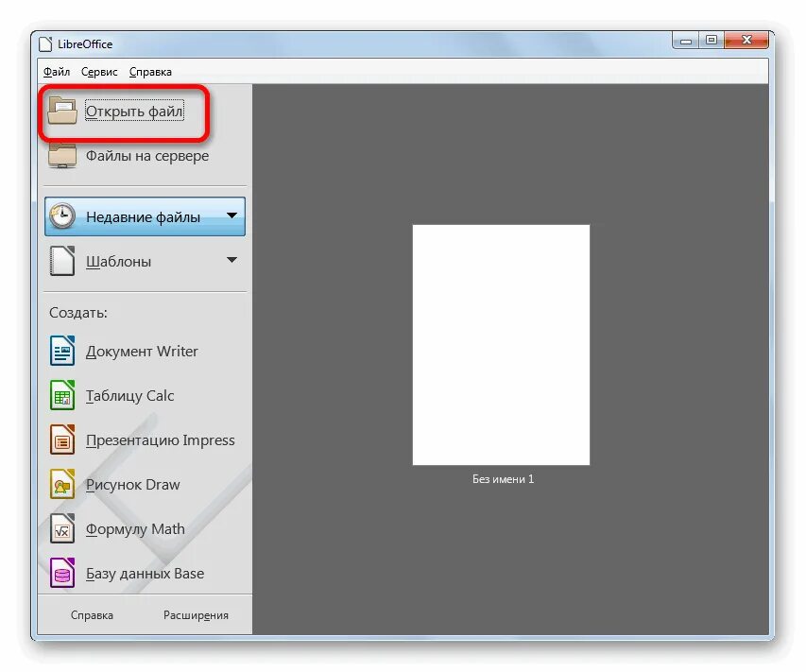806x672 pixels.
Task: Click the Remote Files server folder icon
Action: tap(62, 156)
